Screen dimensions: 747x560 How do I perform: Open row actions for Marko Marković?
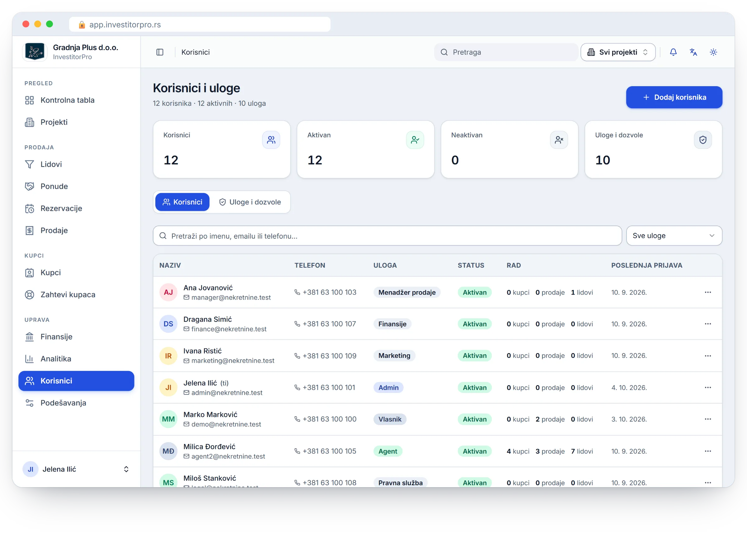pos(708,419)
